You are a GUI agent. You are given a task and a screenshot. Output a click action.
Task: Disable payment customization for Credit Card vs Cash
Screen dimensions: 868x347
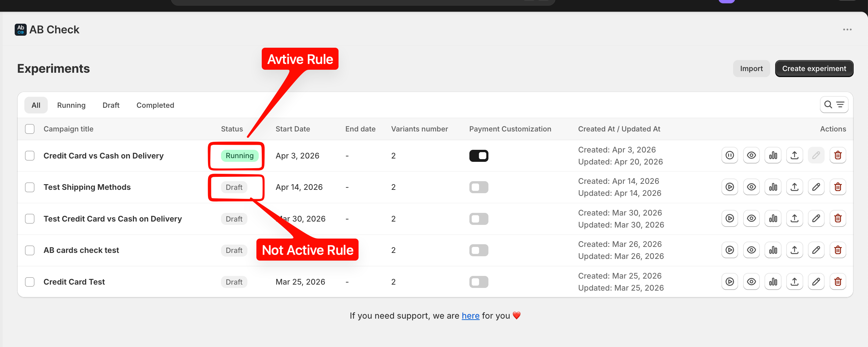(x=478, y=155)
